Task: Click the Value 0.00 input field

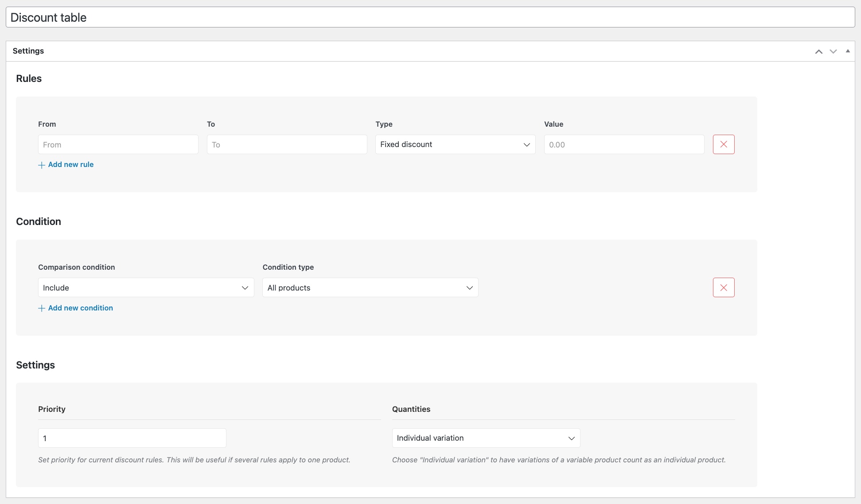Action: (x=624, y=144)
